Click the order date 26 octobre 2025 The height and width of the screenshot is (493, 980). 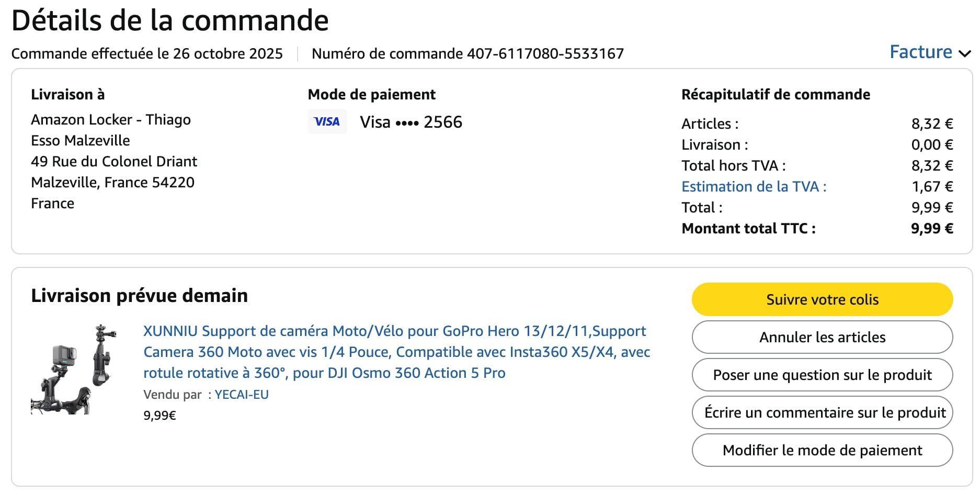[x=227, y=53]
